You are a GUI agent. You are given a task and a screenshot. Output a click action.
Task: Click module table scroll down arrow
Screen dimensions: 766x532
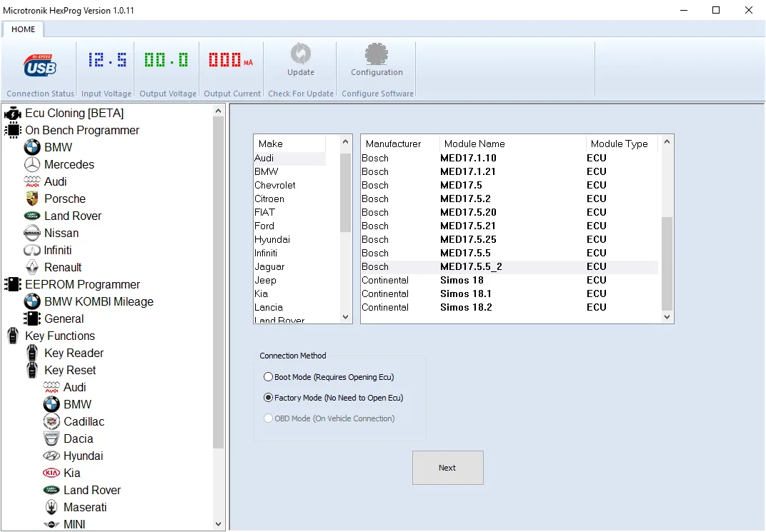pos(667,317)
